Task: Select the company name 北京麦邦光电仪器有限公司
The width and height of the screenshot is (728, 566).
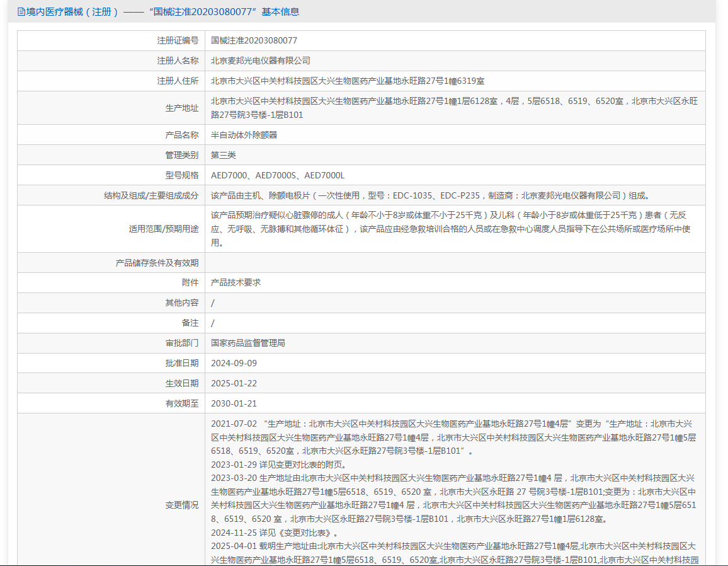Action: (x=261, y=61)
